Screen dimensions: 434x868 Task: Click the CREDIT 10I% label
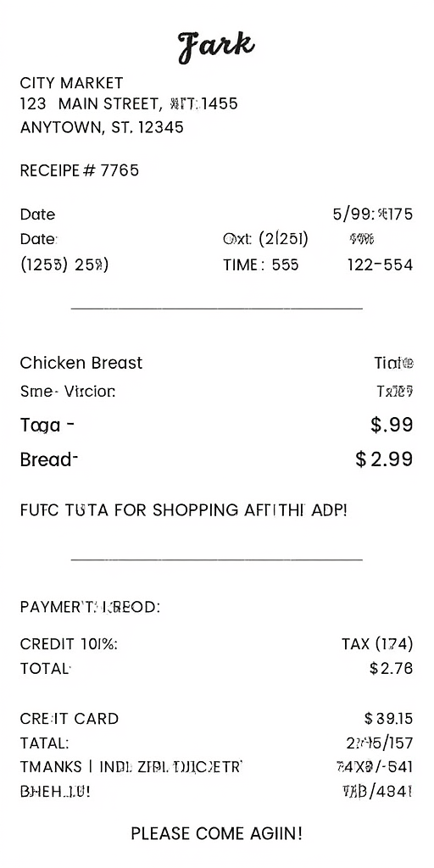coord(69,644)
